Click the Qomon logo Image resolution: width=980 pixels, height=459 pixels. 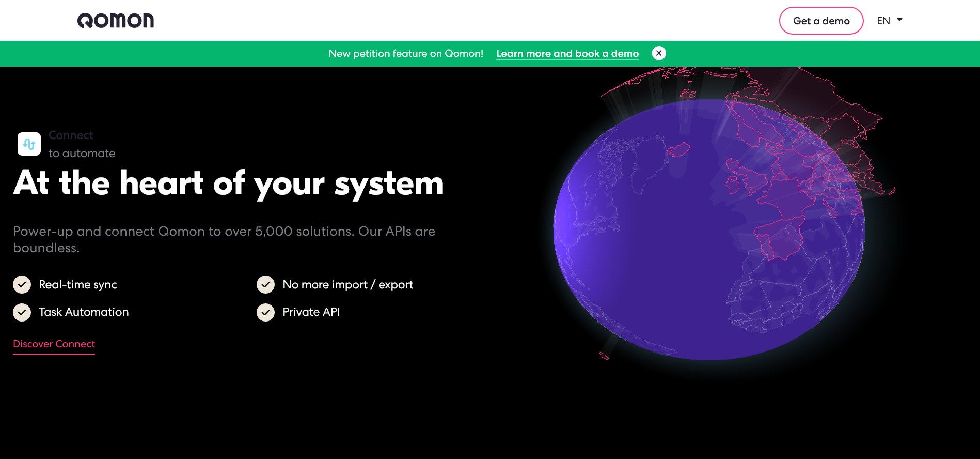(116, 21)
